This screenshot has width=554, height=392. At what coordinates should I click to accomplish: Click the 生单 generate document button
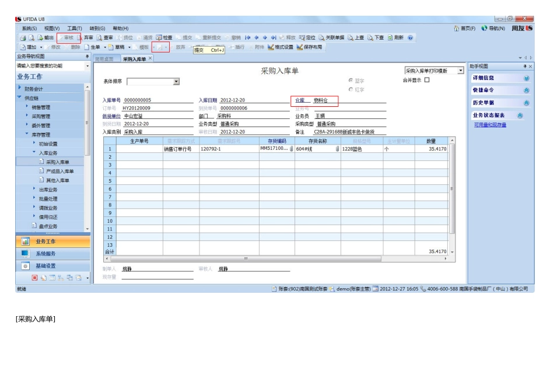(x=92, y=47)
